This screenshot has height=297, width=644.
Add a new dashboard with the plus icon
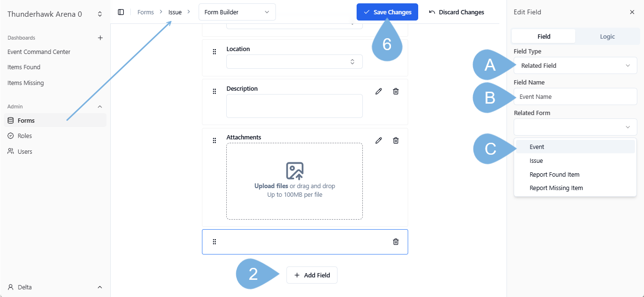tap(100, 38)
